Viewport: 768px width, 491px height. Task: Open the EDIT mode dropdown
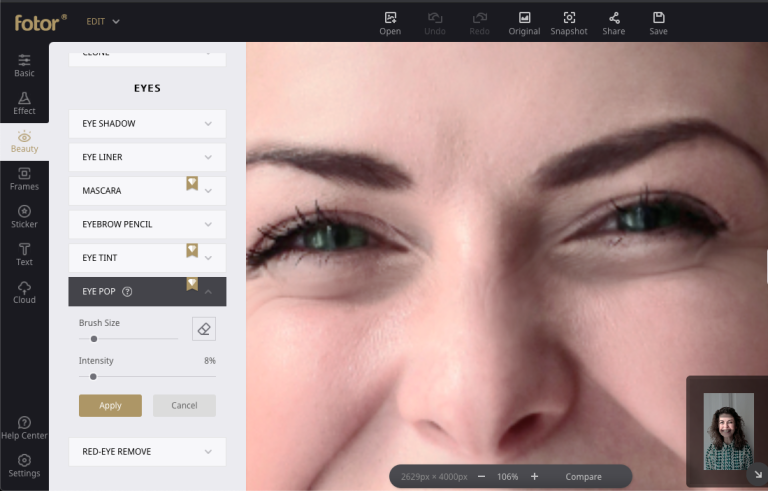(103, 22)
